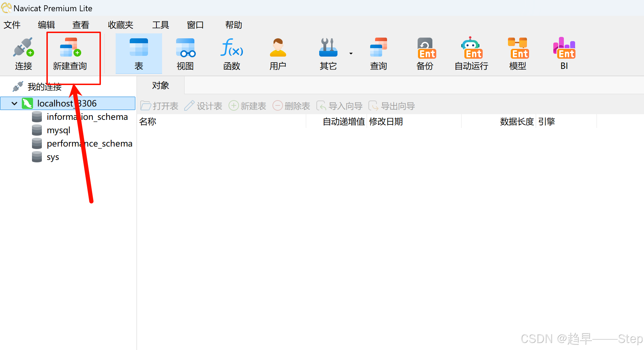Open the Favorites (收藏夹) menu
644x350 pixels.
[x=121, y=25]
